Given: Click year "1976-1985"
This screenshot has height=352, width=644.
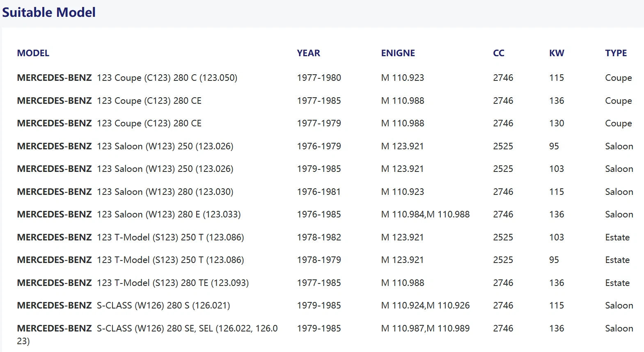Looking at the screenshot, I should pos(319,214).
